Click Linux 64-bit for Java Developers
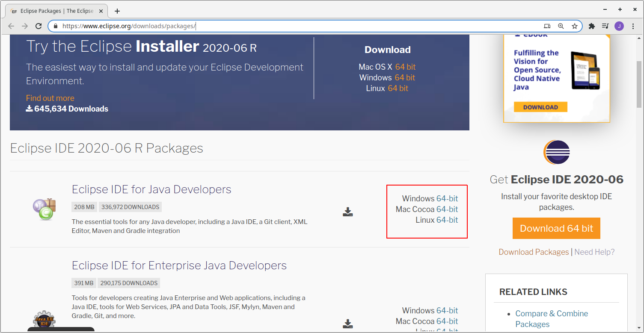 (447, 220)
